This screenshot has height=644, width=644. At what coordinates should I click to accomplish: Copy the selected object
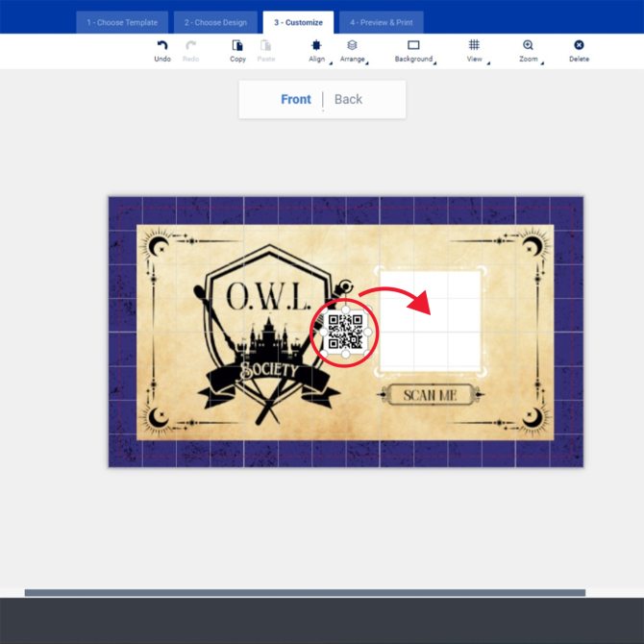[x=237, y=51]
